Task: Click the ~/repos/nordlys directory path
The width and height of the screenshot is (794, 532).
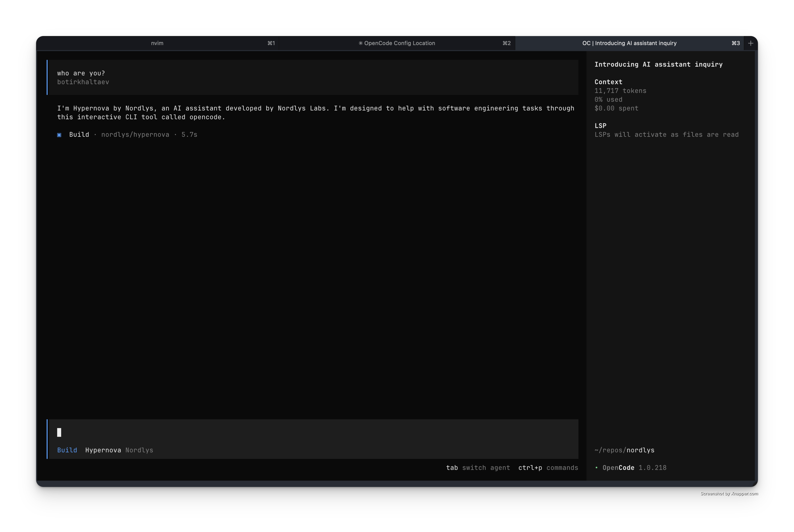Action: pos(624,450)
